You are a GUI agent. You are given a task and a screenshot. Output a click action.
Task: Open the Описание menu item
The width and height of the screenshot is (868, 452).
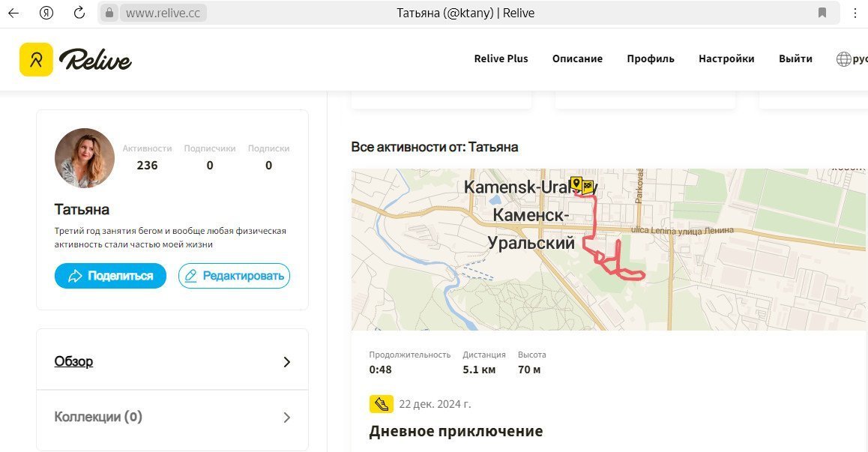coord(577,58)
